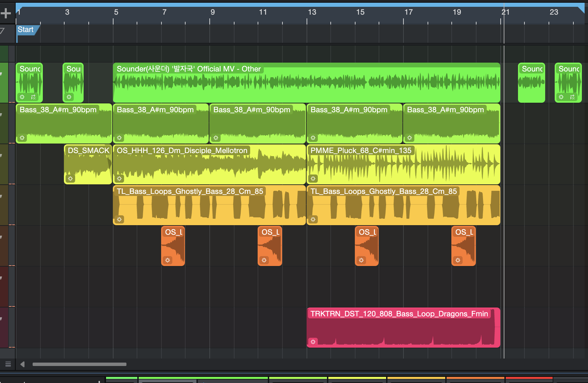Select the Start marker flag
The width and height of the screenshot is (588, 383).
(27, 30)
